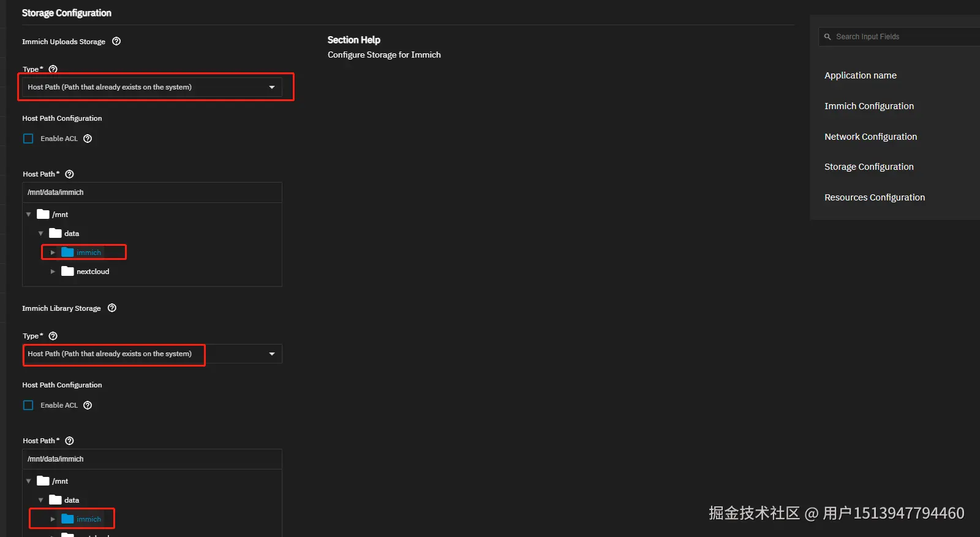Select data folder name in Uploads tree
Image resolution: width=980 pixels, height=537 pixels.
pos(72,234)
